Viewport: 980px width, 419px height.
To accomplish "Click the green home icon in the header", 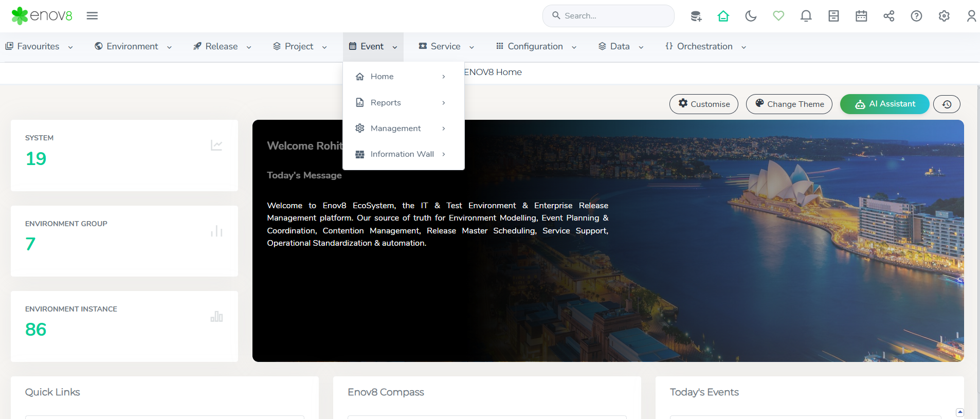I will [x=723, y=16].
